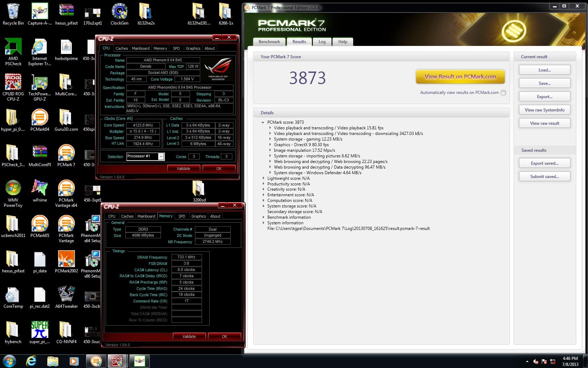Switch to ROG CPU-Z taskbar button
Image resolution: width=588 pixels, height=368 pixels.
[x=117, y=361]
